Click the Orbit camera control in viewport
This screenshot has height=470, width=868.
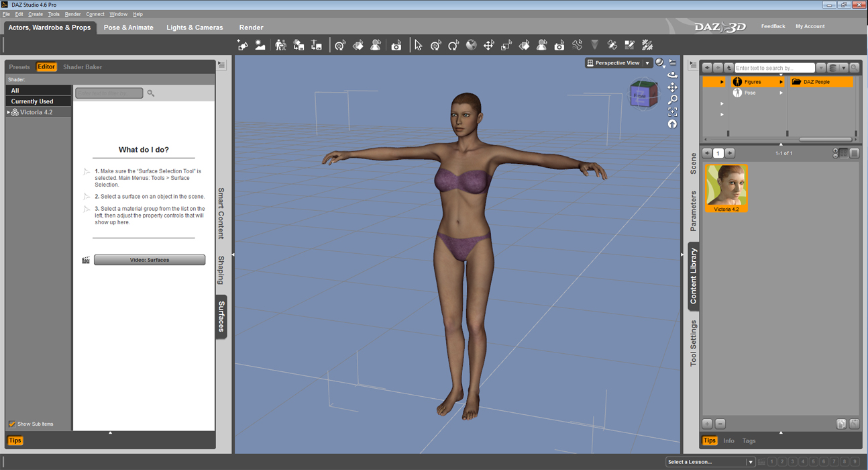click(672, 75)
